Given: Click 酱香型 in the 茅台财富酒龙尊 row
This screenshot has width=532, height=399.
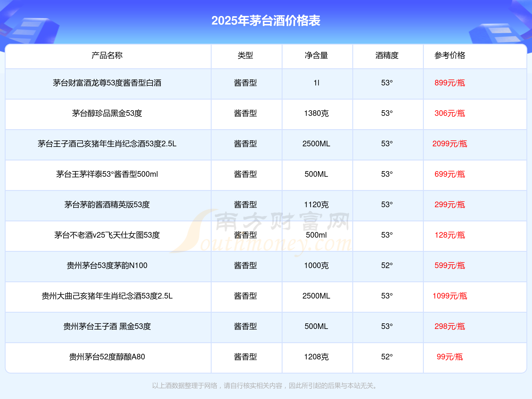Looking at the screenshot, I should click(x=245, y=83).
